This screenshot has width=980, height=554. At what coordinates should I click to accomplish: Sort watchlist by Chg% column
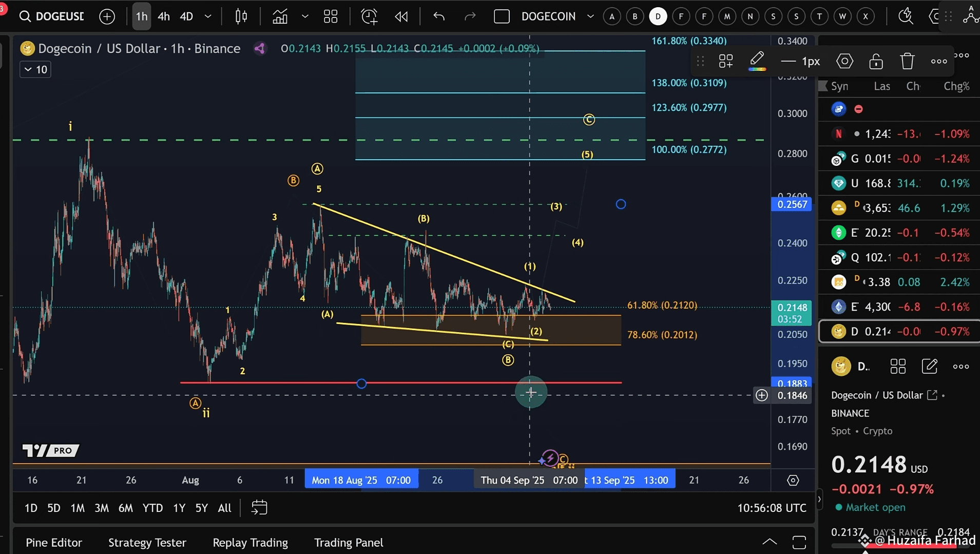pyautogui.click(x=956, y=86)
